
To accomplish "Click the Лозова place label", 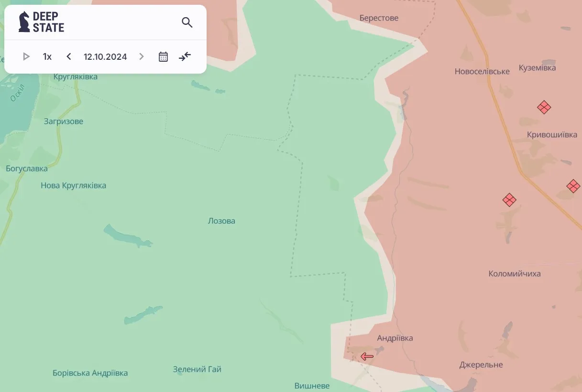I will click(221, 221).
